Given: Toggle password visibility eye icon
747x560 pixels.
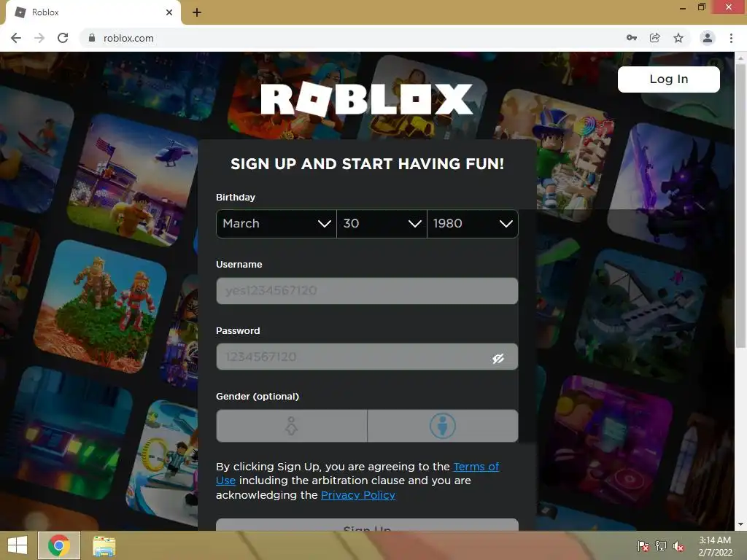Looking at the screenshot, I should point(498,358).
